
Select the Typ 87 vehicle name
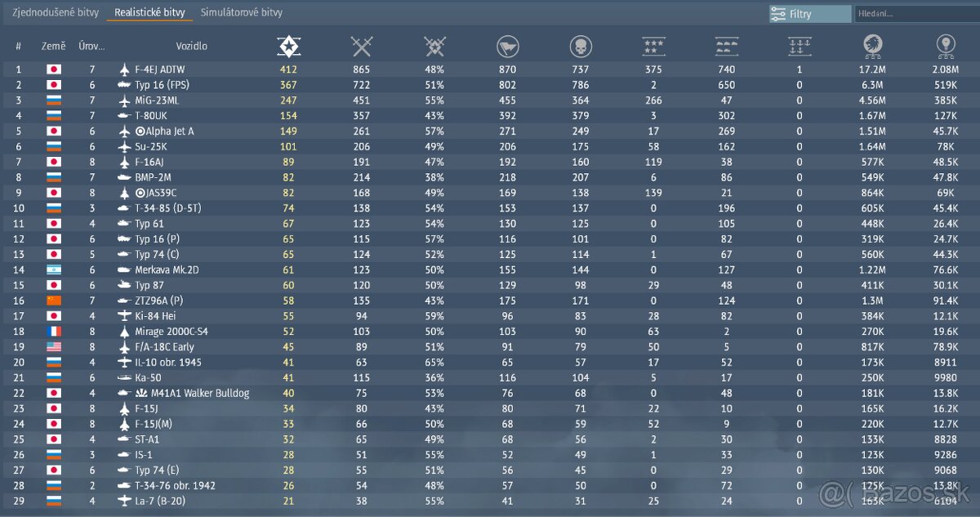150,285
